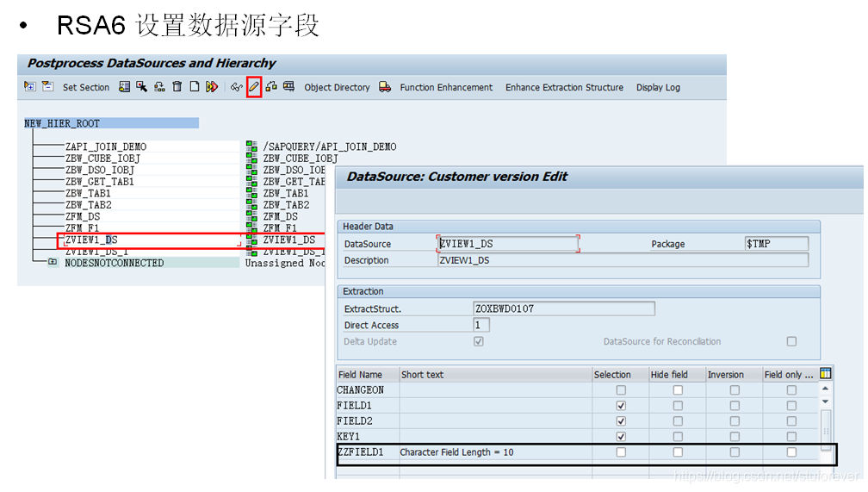Viewport: 868px width, 492px height.
Task: Click the DataSource name input field
Action: point(508,244)
